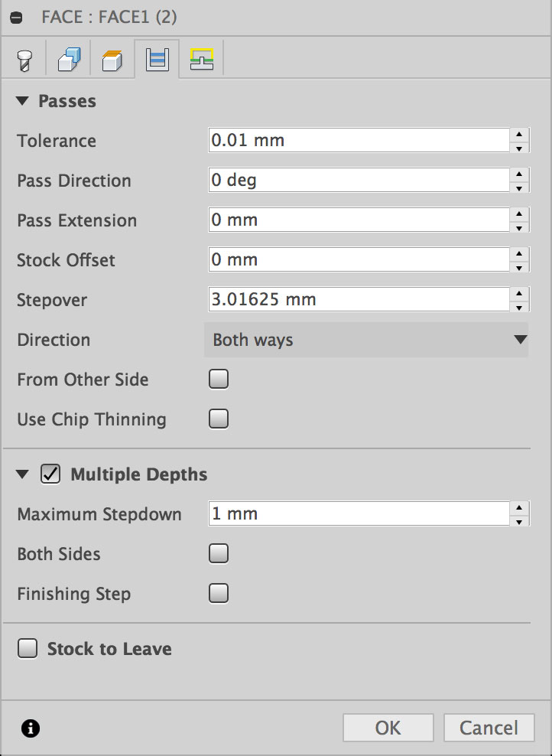Open the Tool tab icon
Screen dimensions: 552x756
25,60
